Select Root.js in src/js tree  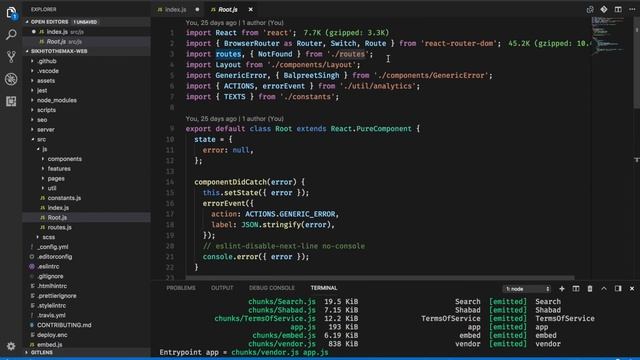point(57,218)
